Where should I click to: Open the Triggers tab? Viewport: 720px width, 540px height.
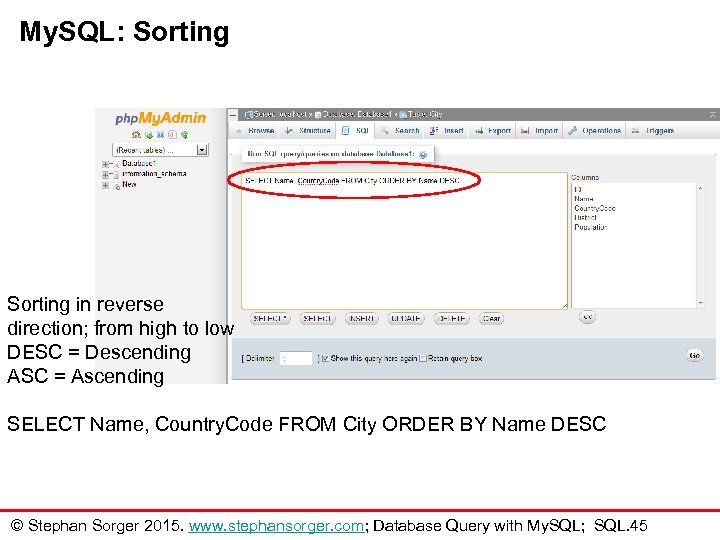(x=652, y=131)
